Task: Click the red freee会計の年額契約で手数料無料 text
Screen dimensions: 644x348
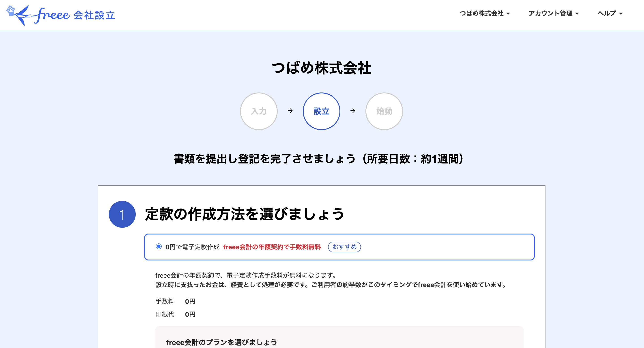Action: pos(272,247)
